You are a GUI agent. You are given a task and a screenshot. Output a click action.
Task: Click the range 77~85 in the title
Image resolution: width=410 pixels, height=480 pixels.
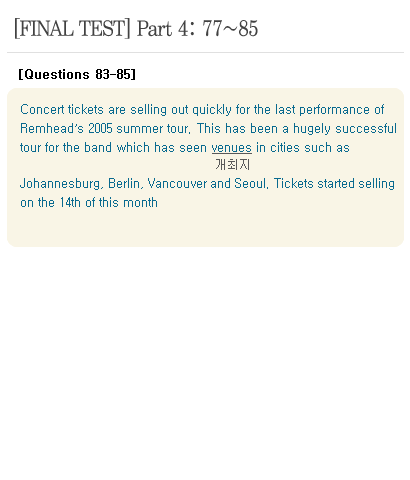coord(230,28)
